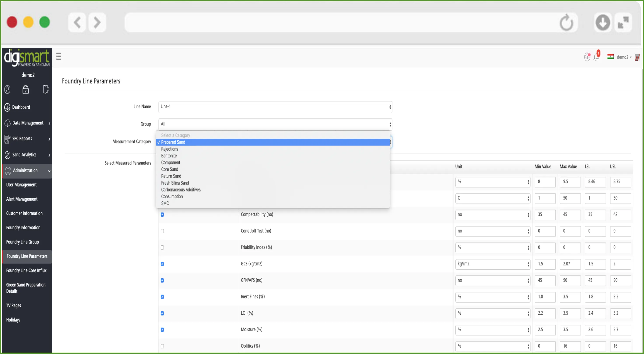Open the Line Name dropdown
The image size is (644, 354).
pos(275,107)
